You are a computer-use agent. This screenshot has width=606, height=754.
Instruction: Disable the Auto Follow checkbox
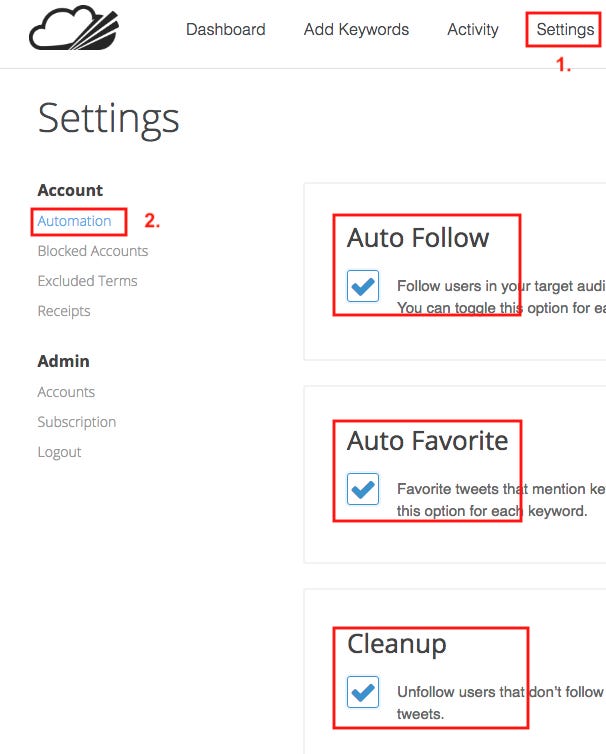363,286
